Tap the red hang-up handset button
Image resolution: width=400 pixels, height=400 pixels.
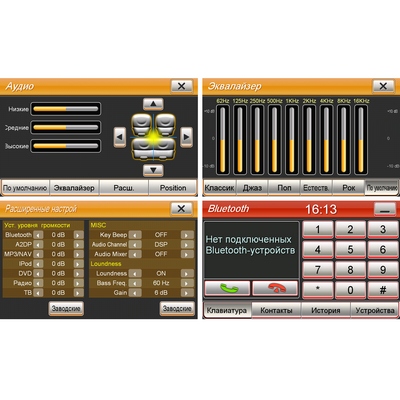275,288
